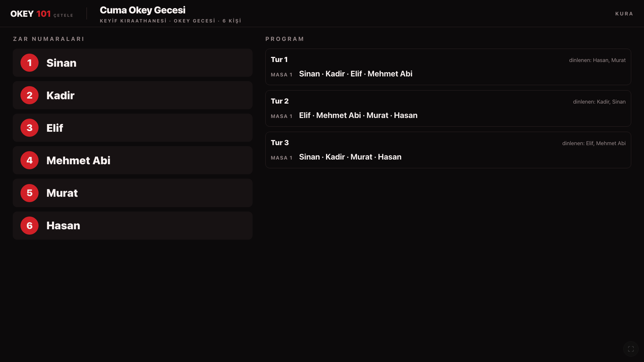Click the red number 4 badge

click(x=30, y=160)
